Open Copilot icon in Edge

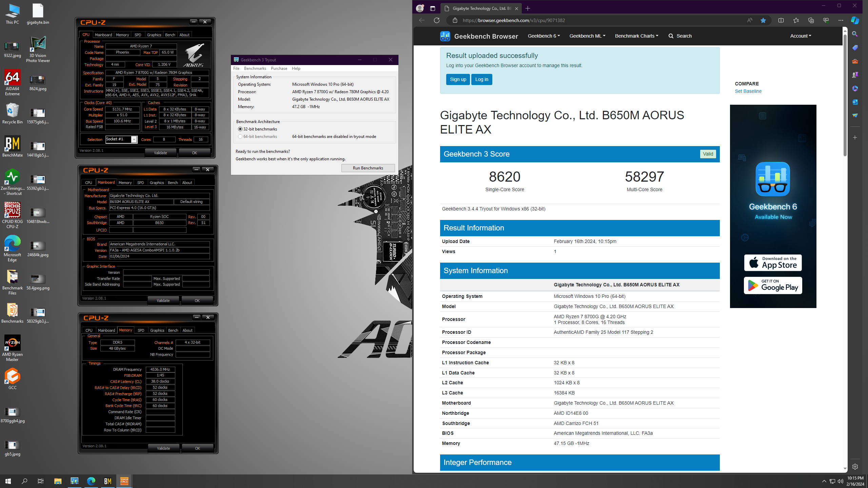tap(855, 20)
